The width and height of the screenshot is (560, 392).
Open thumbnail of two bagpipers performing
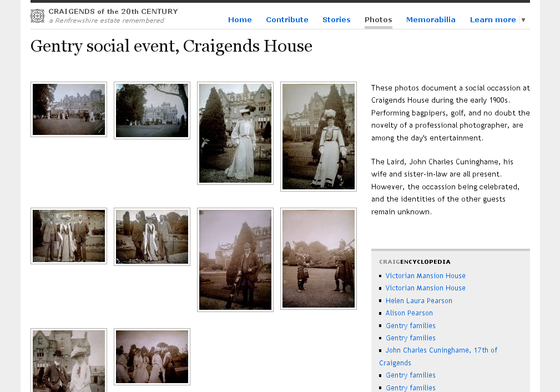tap(319, 259)
